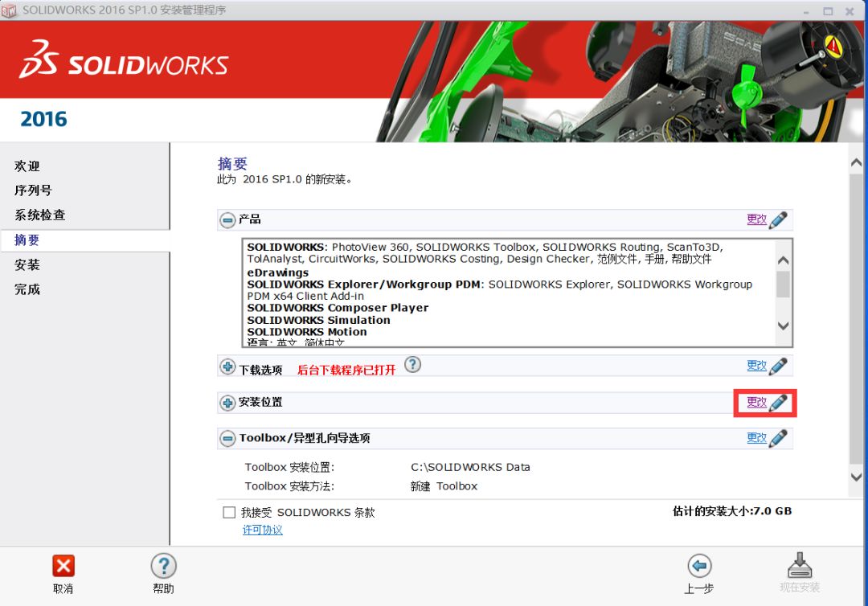Click 估计的安装大小:7.0 GB text
Image resolution: width=868 pixels, height=606 pixels.
coord(732,511)
